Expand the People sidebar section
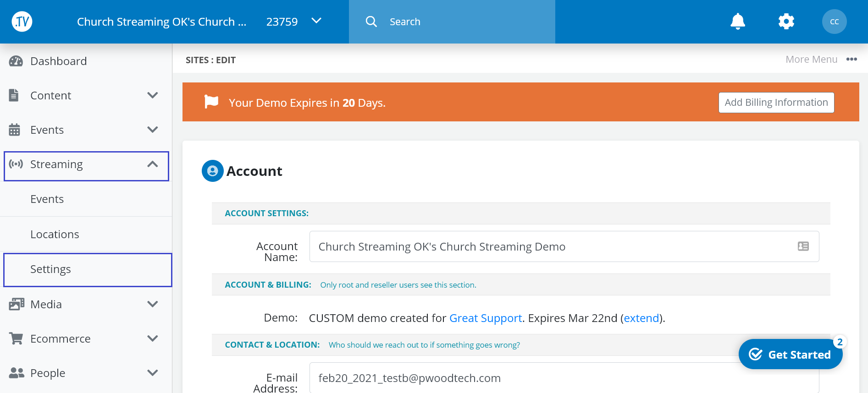This screenshot has width=868, height=393. pyautogui.click(x=152, y=373)
